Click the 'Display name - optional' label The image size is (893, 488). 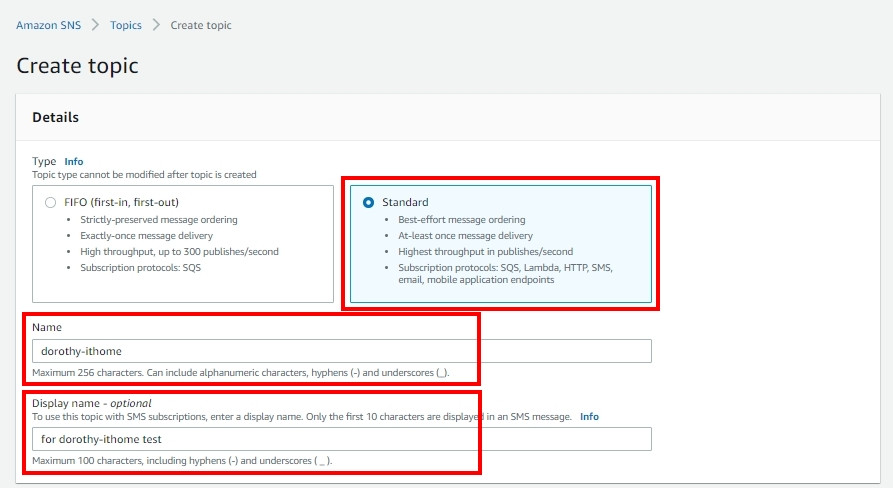[92, 403]
